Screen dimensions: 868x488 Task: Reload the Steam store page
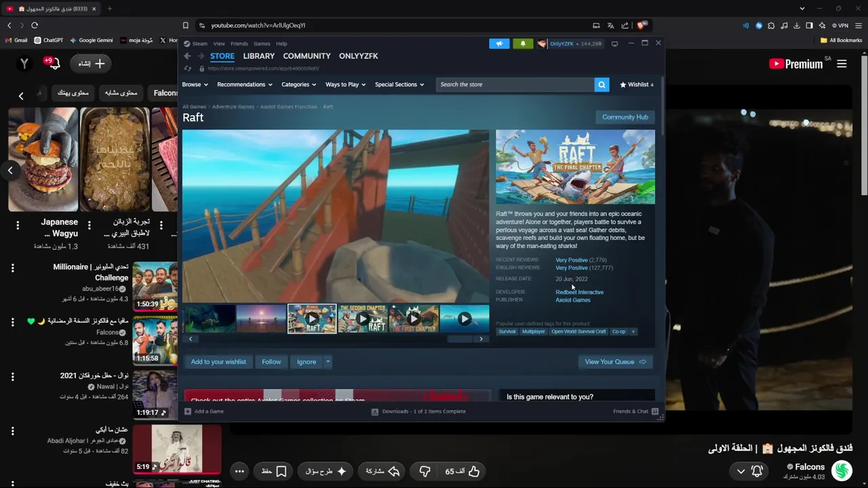click(188, 68)
